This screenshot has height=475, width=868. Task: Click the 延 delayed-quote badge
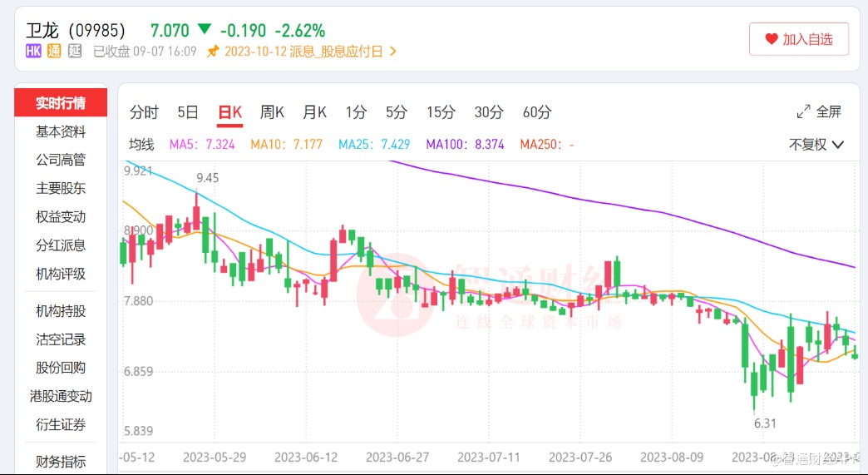pos(75,52)
